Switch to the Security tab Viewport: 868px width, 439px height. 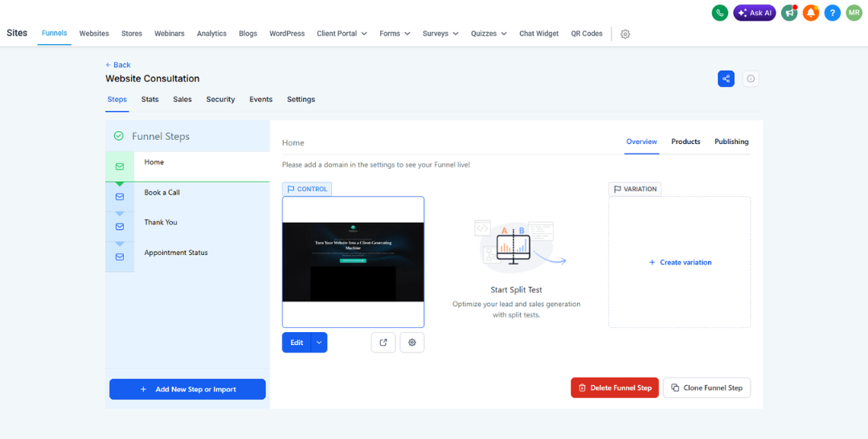pos(220,100)
